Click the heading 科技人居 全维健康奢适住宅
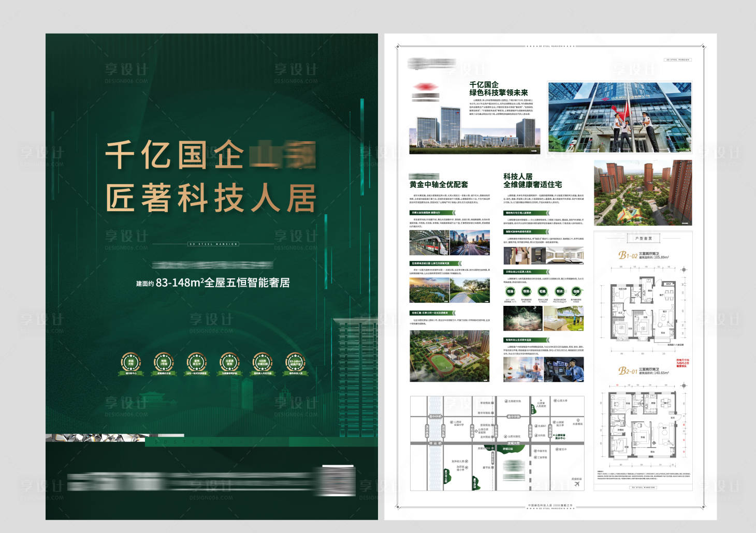 coord(532,181)
